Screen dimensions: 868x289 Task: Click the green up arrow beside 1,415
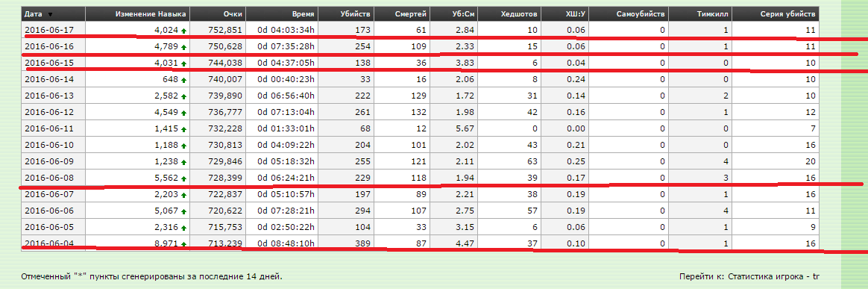(183, 129)
